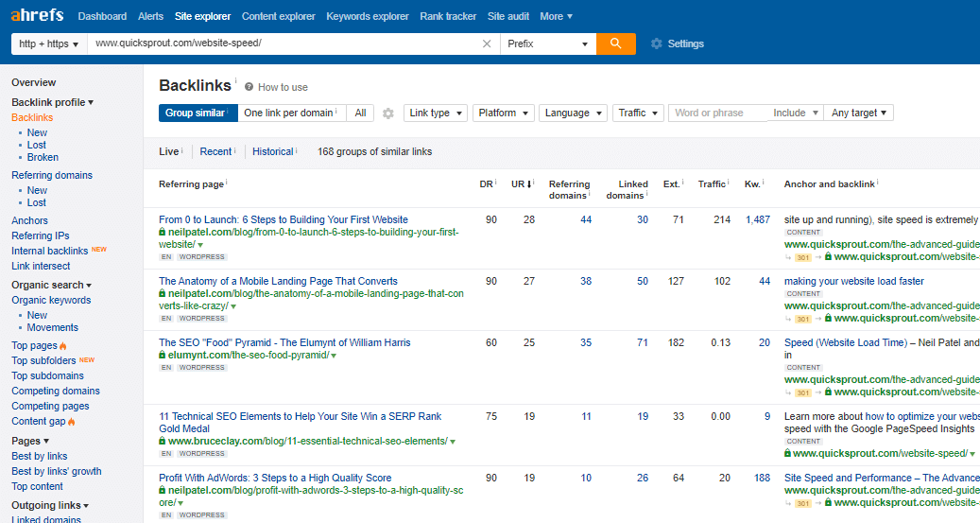This screenshot has width=980, height=523.
Task: Select One link per domain mode
Action: click(x=291, y=113)
